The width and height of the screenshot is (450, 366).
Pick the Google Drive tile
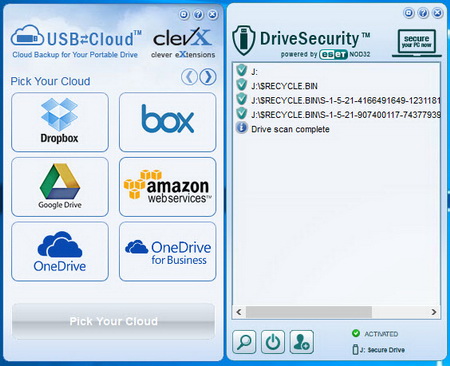point(60,187)
